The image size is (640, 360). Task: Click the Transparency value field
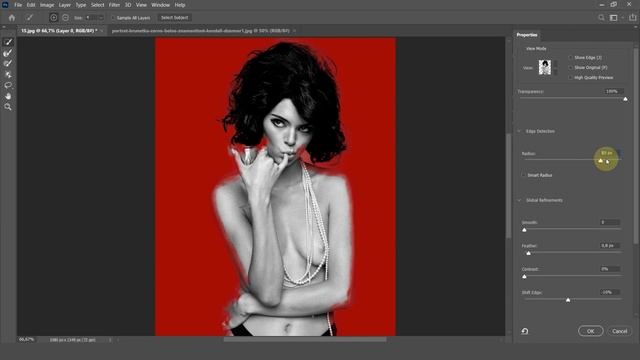pyautogui.click(x=614, y=91)
